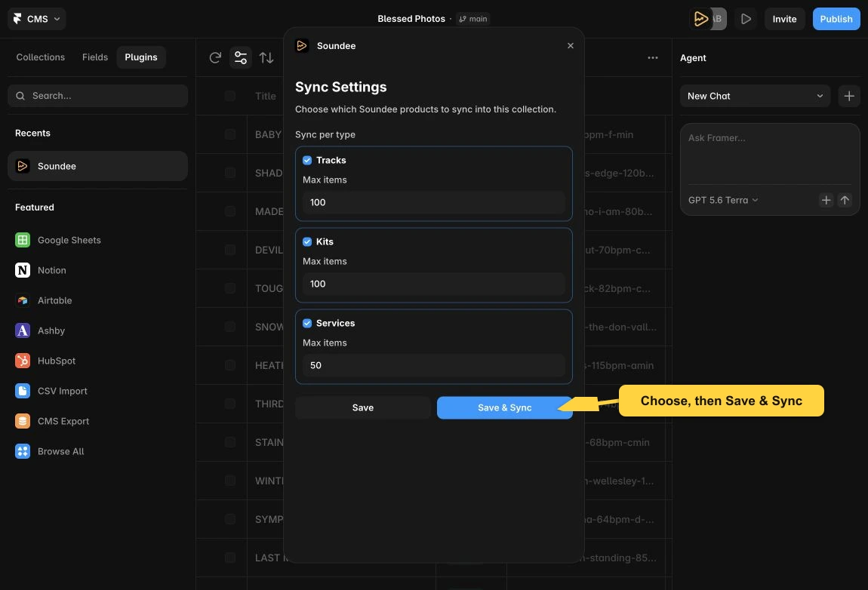The width and height of the screenshot is (868, 590).
Task: Click the Publish button
Action: 836,19
